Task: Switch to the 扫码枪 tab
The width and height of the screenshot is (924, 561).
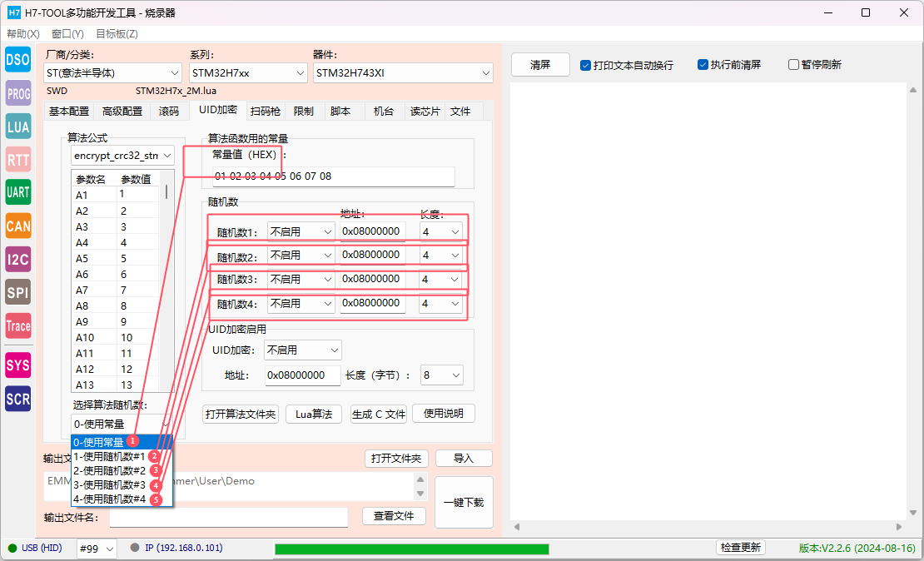Action: point(266,112)
